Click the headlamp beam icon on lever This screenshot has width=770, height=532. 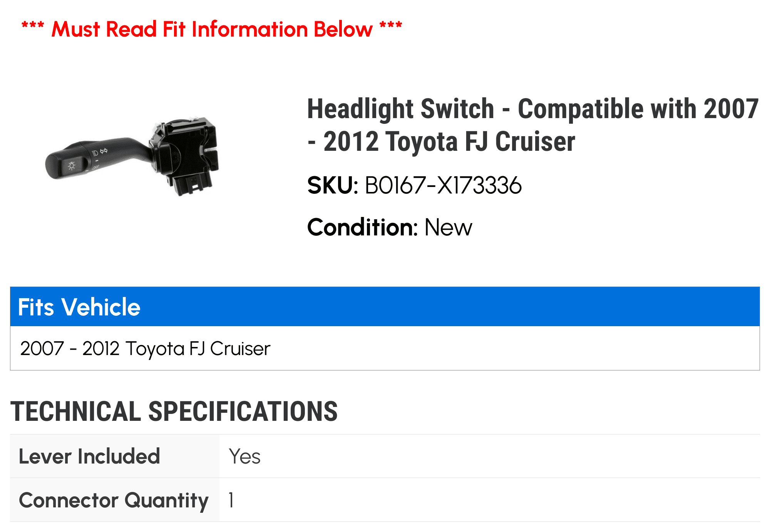95,153
